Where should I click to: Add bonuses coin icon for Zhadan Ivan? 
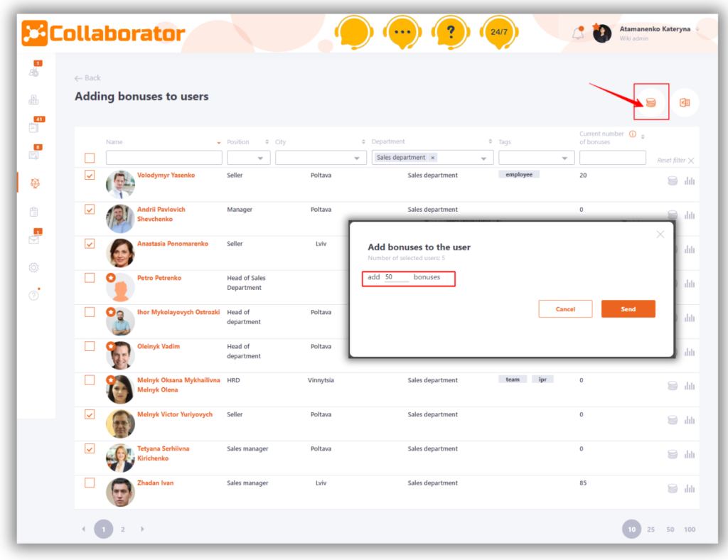[673, 488]
